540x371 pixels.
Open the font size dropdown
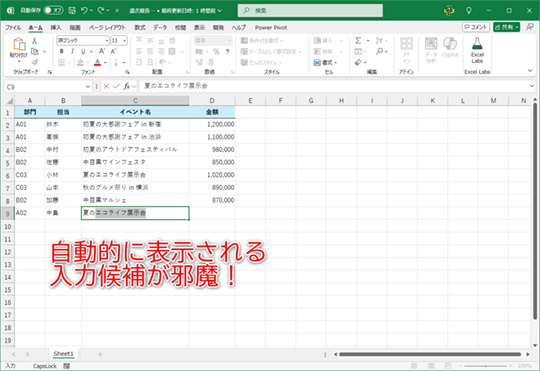coord(124,40)
